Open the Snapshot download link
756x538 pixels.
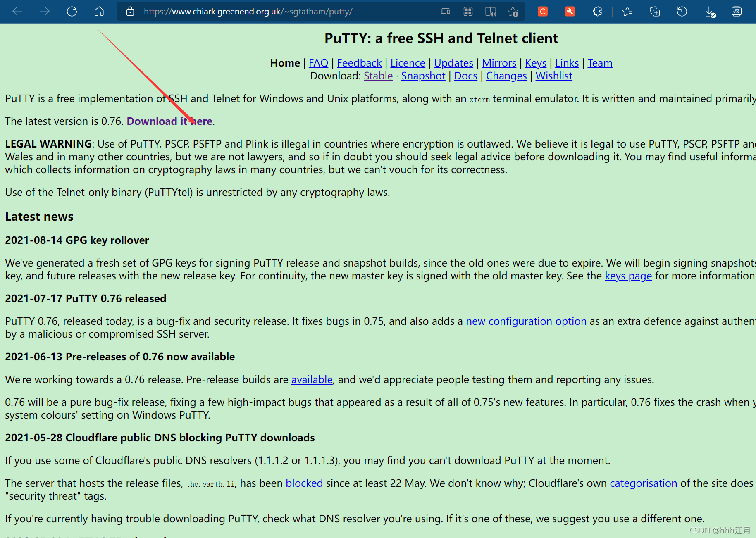(423, 76)
